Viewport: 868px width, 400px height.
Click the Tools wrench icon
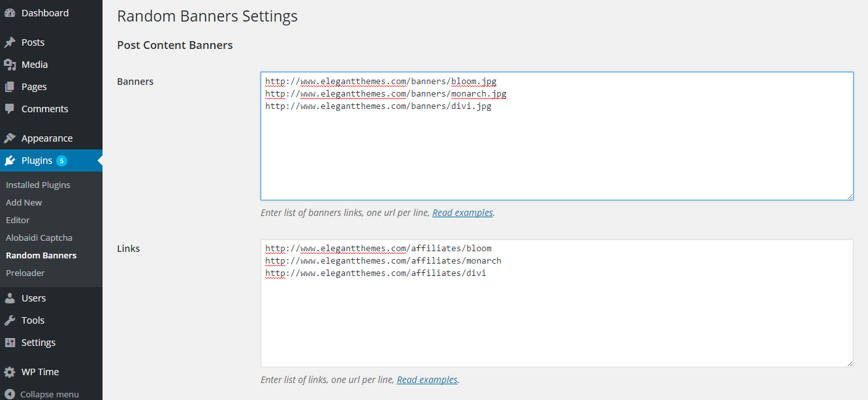tap(10, 320)
